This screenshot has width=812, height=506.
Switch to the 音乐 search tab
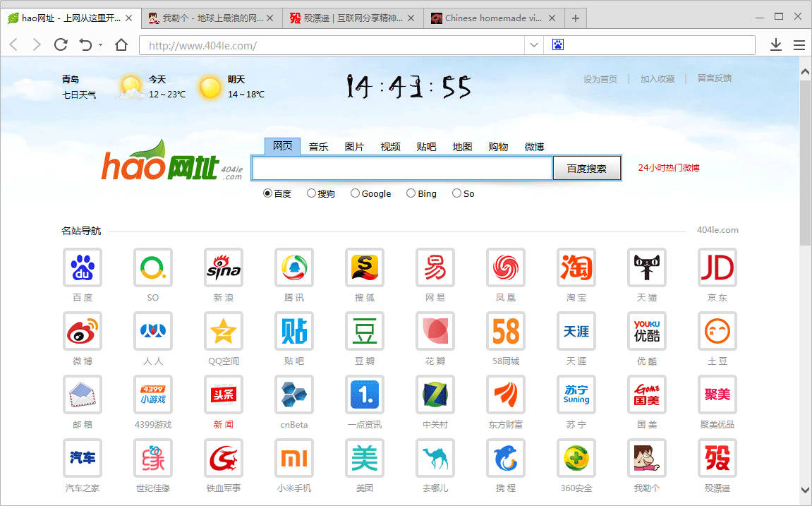318,147
